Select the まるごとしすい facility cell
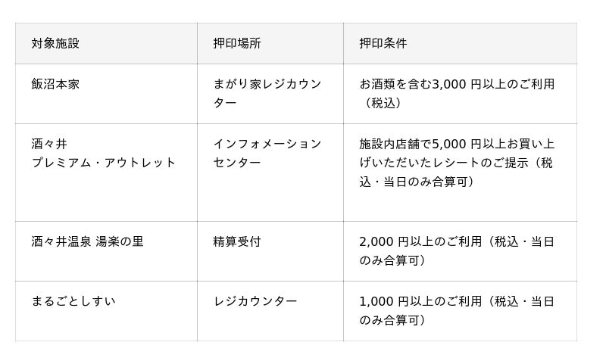The width and height of the screenshot is (606, 364). pyautogui.click(x=73, y=301)
